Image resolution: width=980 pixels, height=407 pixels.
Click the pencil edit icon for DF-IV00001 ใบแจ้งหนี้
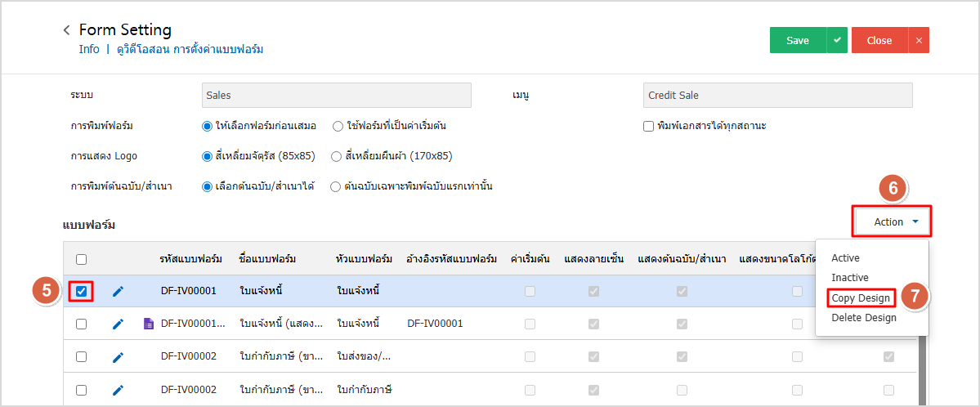pos(119,291)
